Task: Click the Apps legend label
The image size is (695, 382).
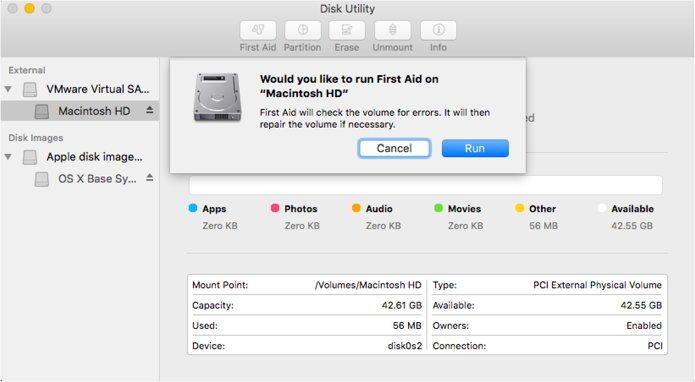Action: tap(214, 209)
